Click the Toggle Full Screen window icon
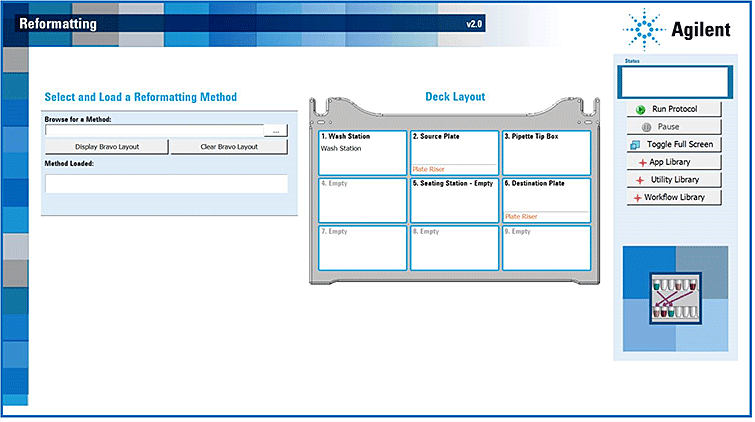The image size is (755, 422). (x=634, y=145)
